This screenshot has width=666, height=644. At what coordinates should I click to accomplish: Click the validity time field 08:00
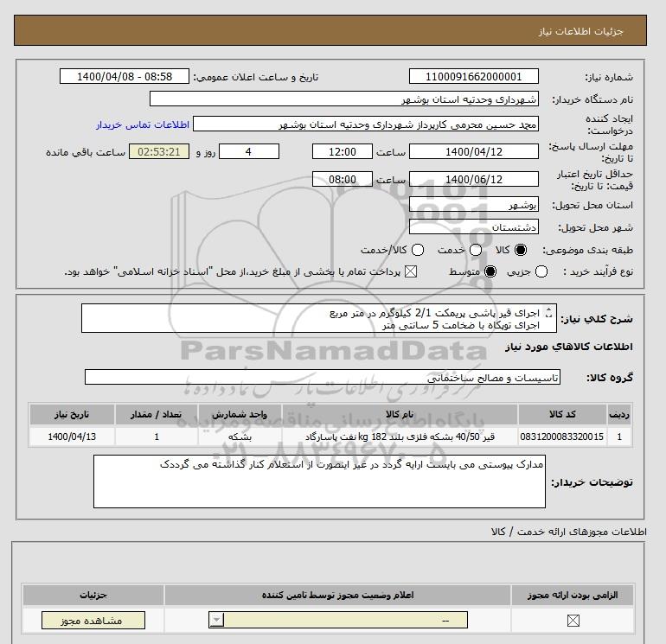(343, 179)
